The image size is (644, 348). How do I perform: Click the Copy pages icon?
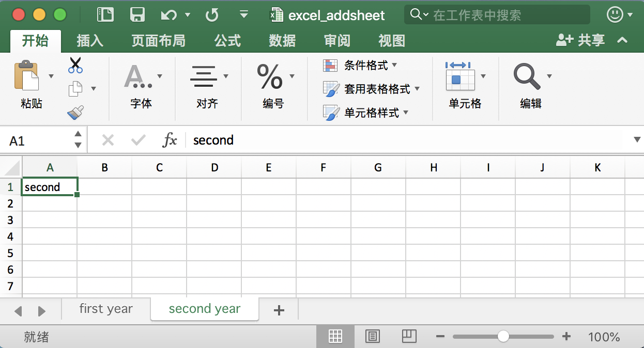[x=75, y=89]
